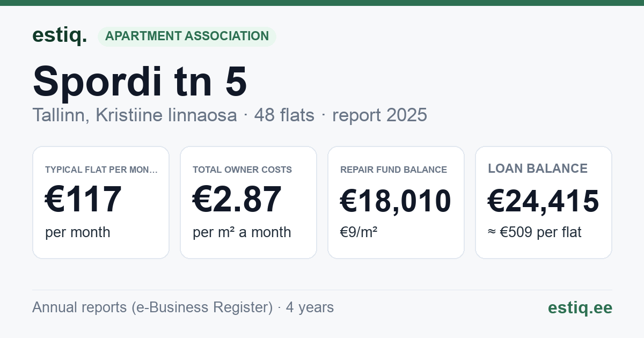Click the €9/m² caption
Image resolution: width=644 pixels, height=338 pixels.
click(359, 232)
